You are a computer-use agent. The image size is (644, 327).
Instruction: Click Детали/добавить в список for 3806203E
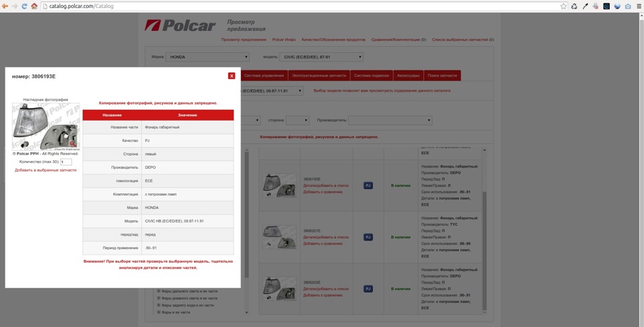326,289
